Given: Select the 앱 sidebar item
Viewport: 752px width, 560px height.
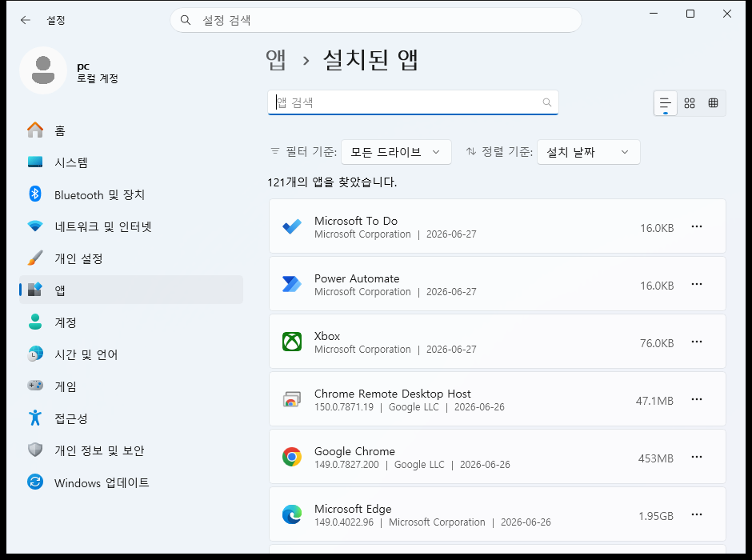Looking at the screenshot, I should 131,290.
